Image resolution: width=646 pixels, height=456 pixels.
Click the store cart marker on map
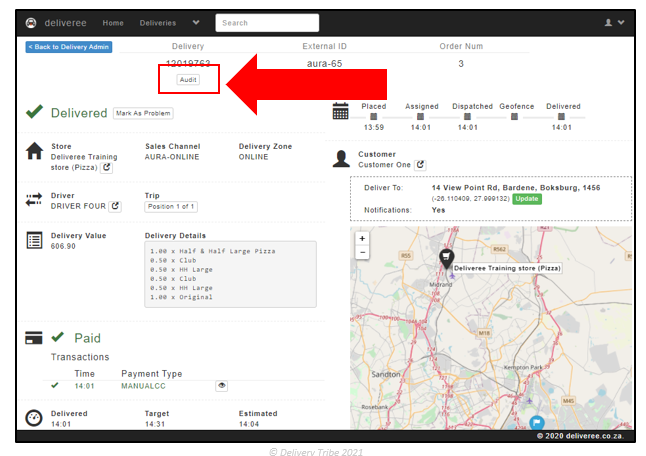(x=446, y=258)
